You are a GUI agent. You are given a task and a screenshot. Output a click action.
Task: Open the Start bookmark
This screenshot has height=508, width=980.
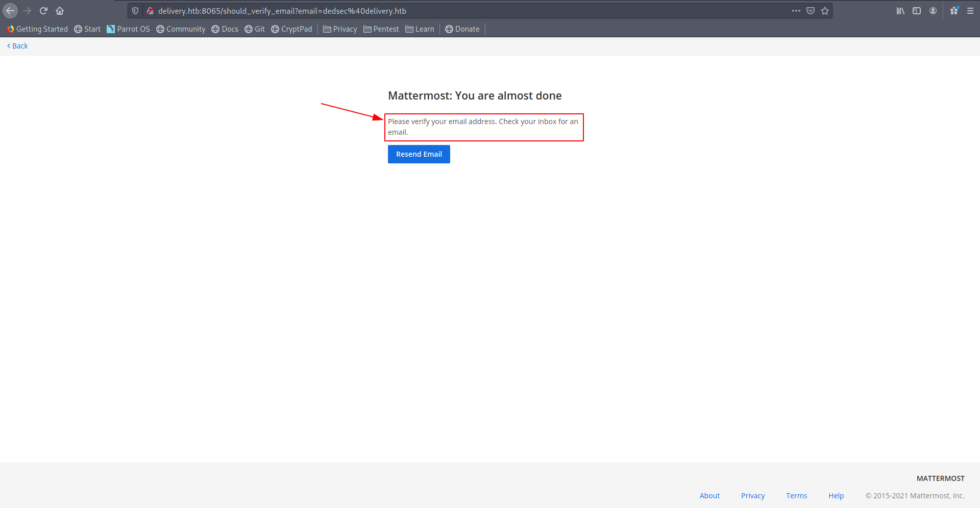[x=87, y=29]
